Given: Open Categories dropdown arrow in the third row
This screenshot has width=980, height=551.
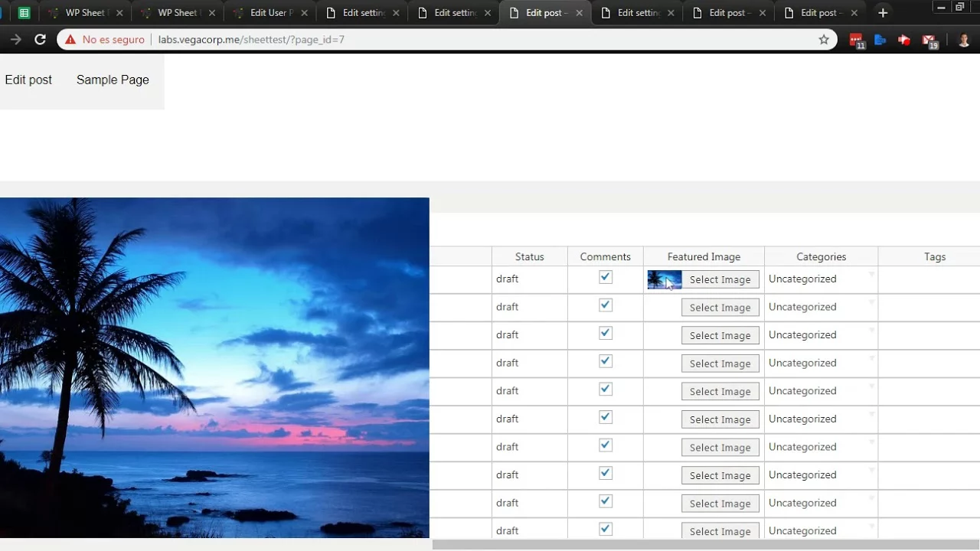Looking at the screenshot, I should (871, 330).
